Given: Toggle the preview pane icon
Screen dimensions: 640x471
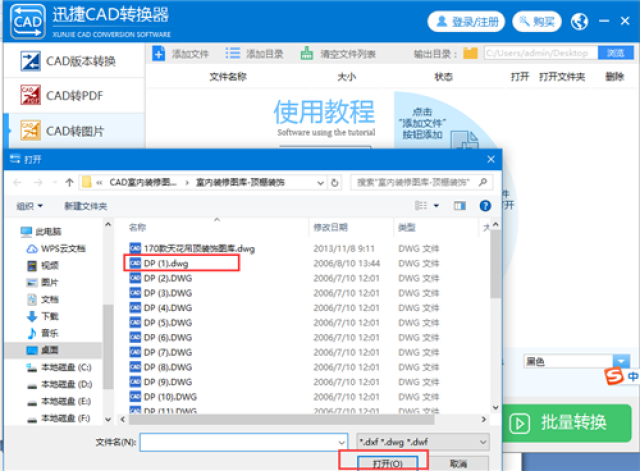Looking at the screenshot, I should [x=460, y=206].
